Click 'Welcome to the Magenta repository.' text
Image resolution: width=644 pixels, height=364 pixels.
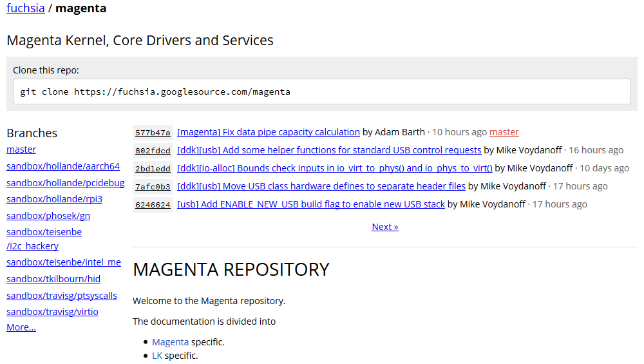pos(209,301)
